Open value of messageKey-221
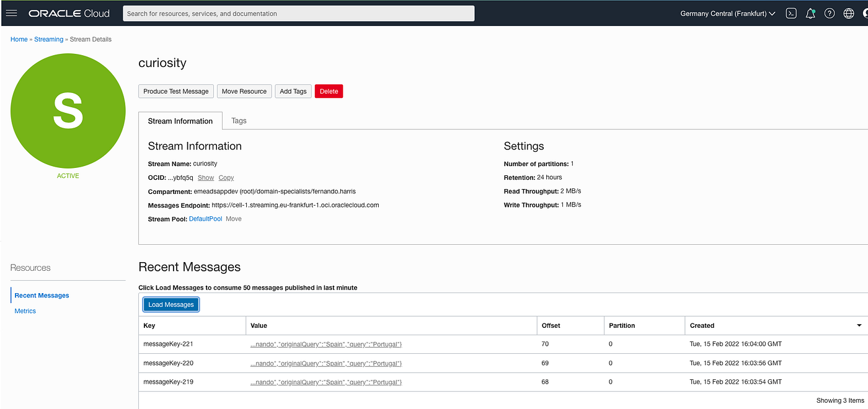Image resolution: width=868 pixels, height=409 pixels. pos(326,344)
